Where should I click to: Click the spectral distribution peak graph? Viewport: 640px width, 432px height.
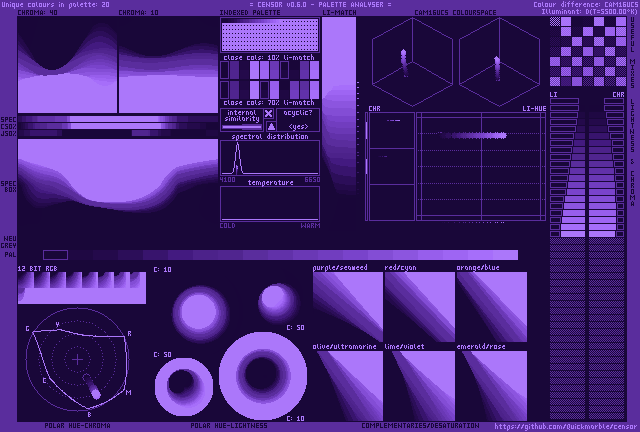(x=269, y=158)
